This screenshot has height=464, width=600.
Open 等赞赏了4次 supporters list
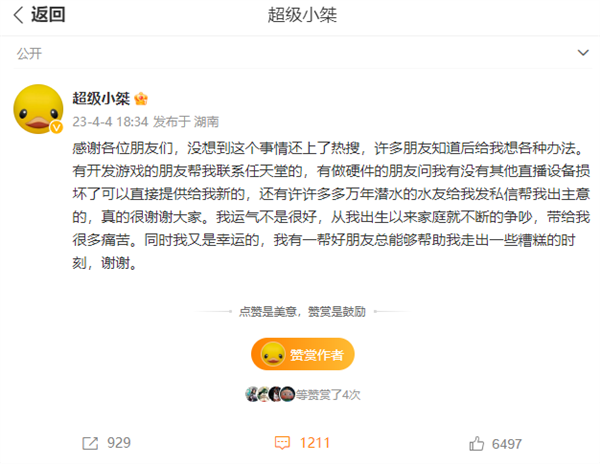pos(328,394)
